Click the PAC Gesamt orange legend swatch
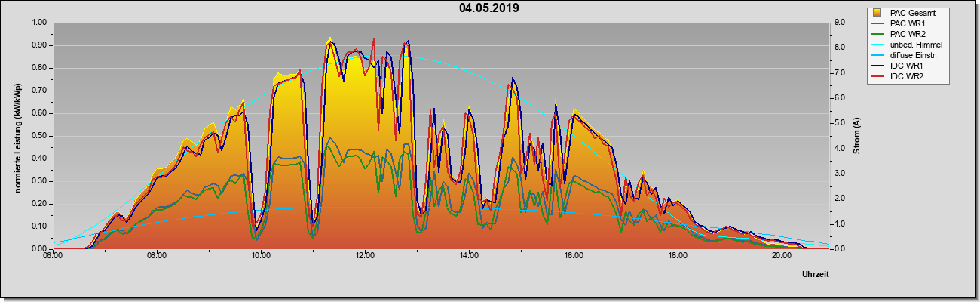 tap(877, 13)
